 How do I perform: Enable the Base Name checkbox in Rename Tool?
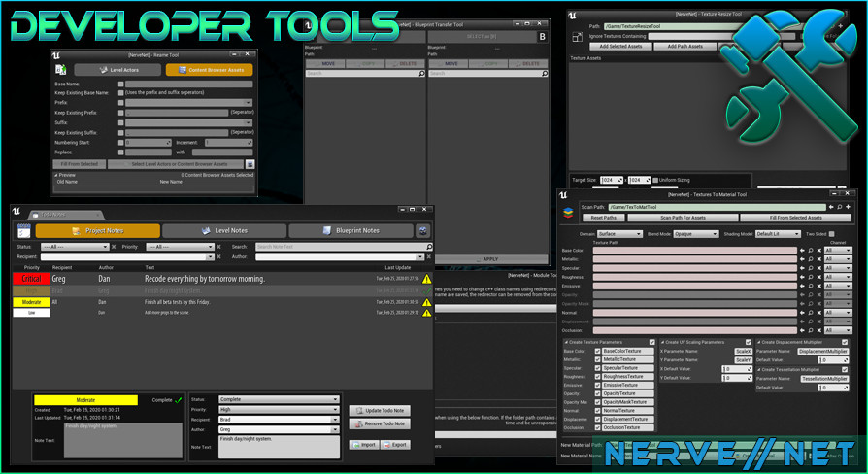pos(120,85)
